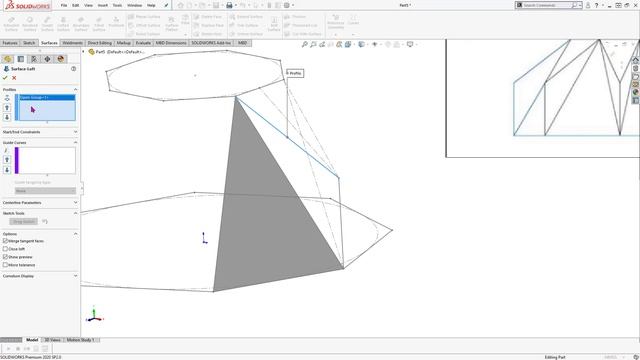Image resolution: width=640 pixels, height=360 pixels.
Task: Enable the Close loft checkbox
Action: [x=5, y=249]
